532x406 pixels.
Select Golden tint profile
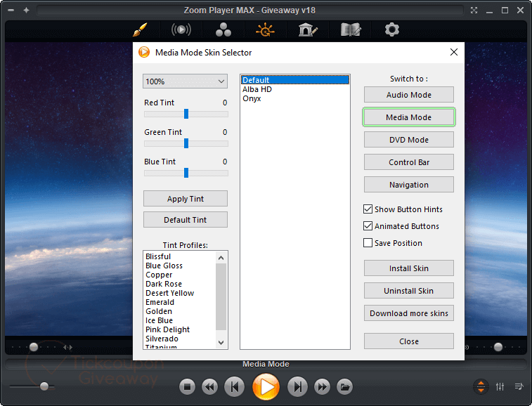click(180, 311)
